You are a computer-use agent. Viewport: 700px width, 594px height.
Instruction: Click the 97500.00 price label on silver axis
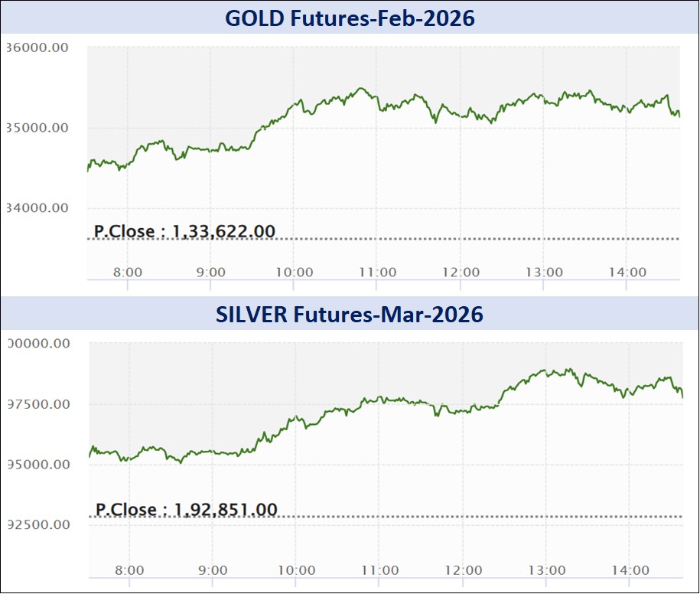[x=38, y=404]
